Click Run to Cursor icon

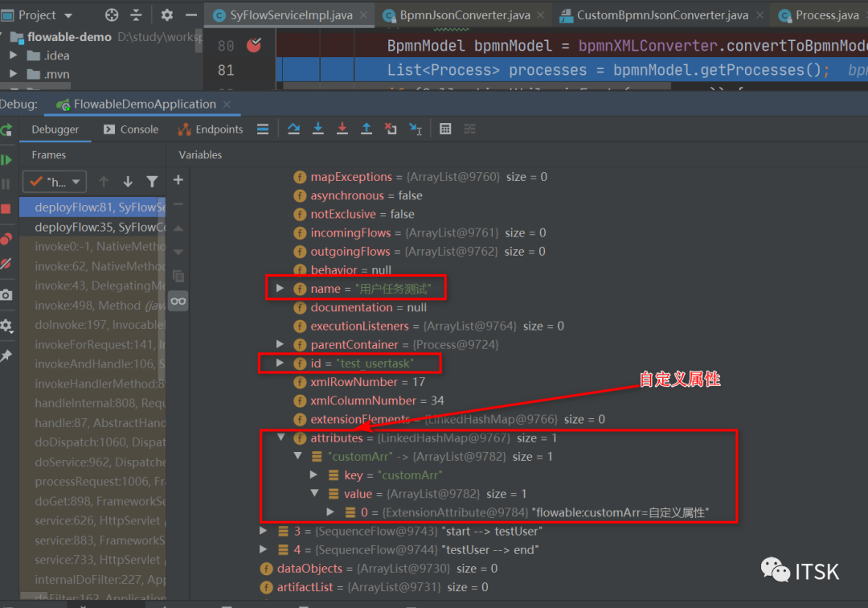(416, 129)
